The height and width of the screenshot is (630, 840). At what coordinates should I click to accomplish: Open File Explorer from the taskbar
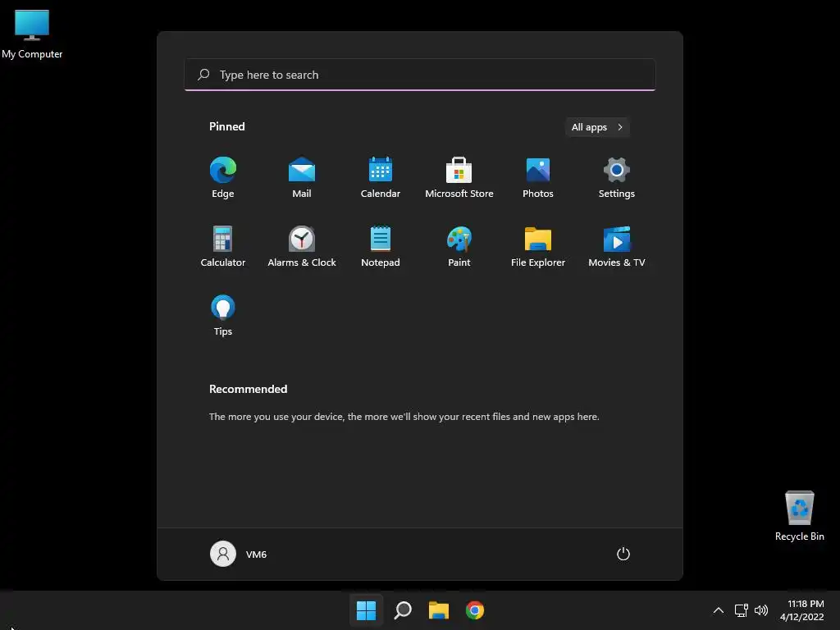(439, 610)
